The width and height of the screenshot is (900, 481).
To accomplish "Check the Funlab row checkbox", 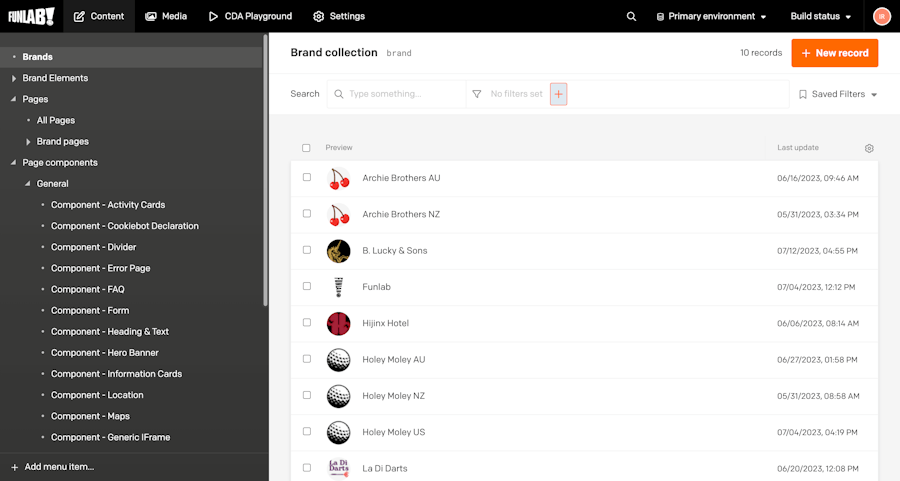I will 307,286.
